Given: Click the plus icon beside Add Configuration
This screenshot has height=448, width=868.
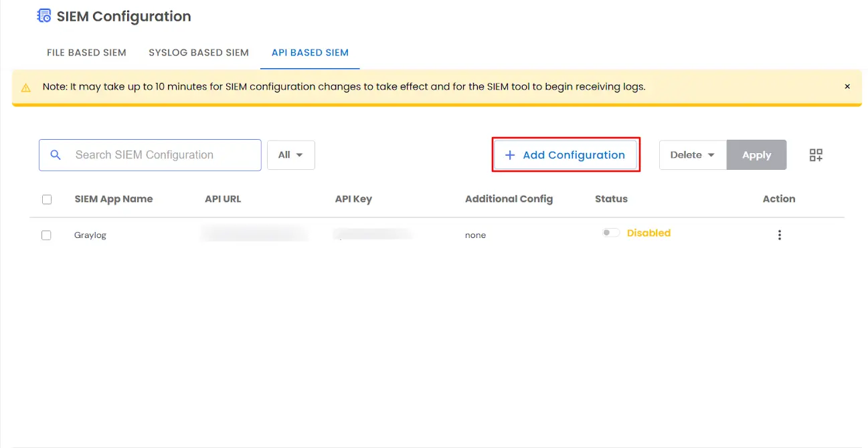Looking at the screenshot, I should click(510, 154).
